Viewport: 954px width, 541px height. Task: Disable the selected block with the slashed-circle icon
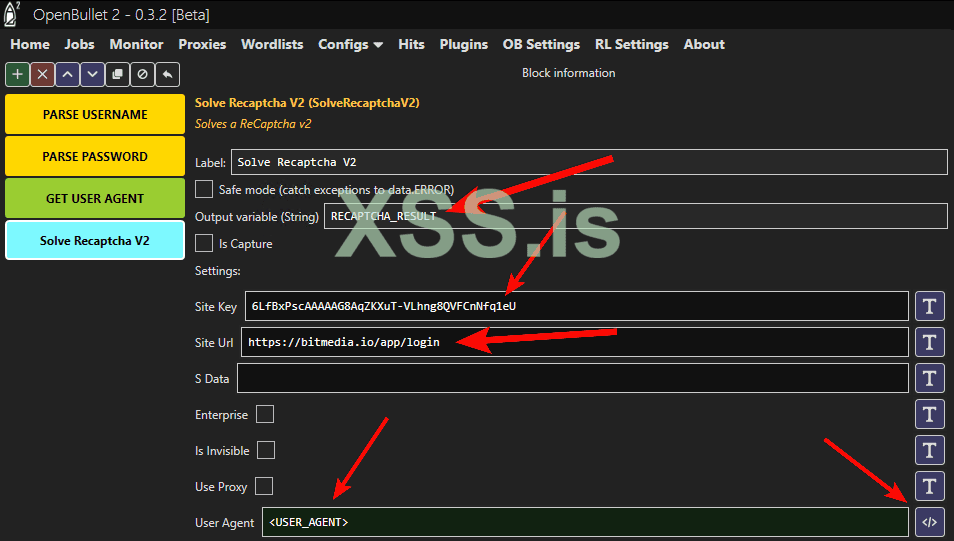pos(142,74)
